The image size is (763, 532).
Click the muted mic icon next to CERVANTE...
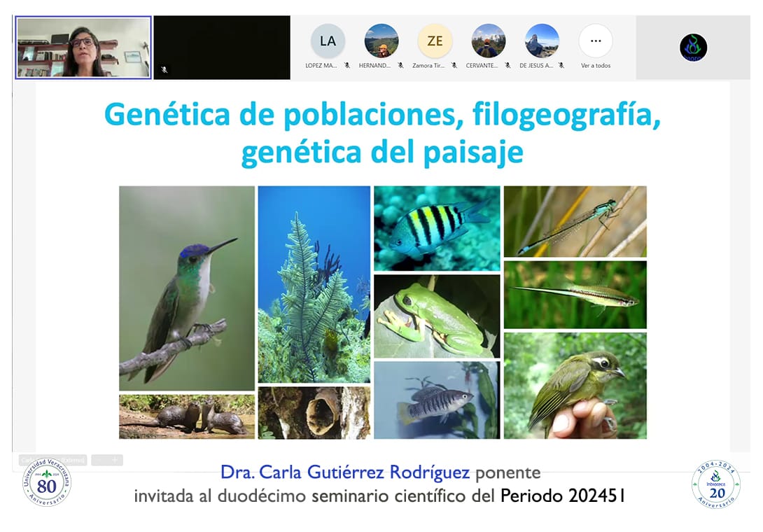pos(507,66)
